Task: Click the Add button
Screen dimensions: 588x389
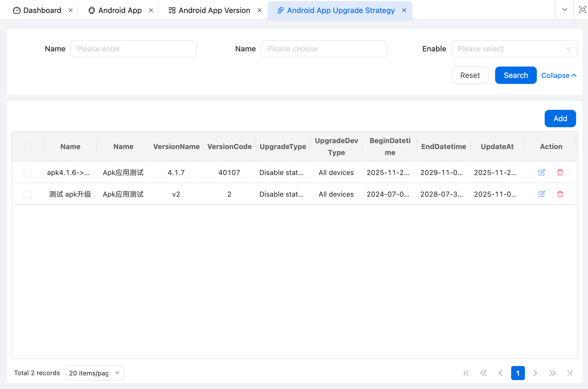Action: point(560,118)
